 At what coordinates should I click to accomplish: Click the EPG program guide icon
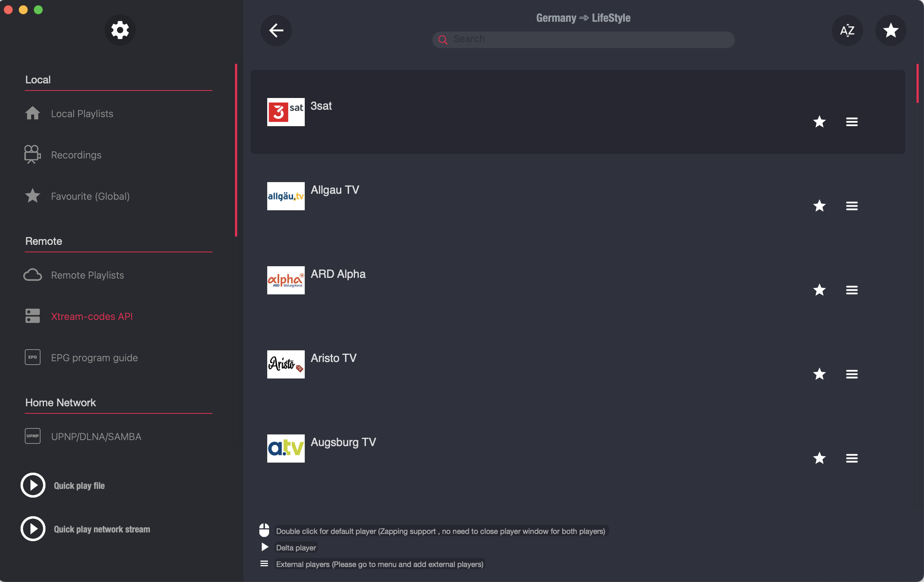click(x=32, y=357)
